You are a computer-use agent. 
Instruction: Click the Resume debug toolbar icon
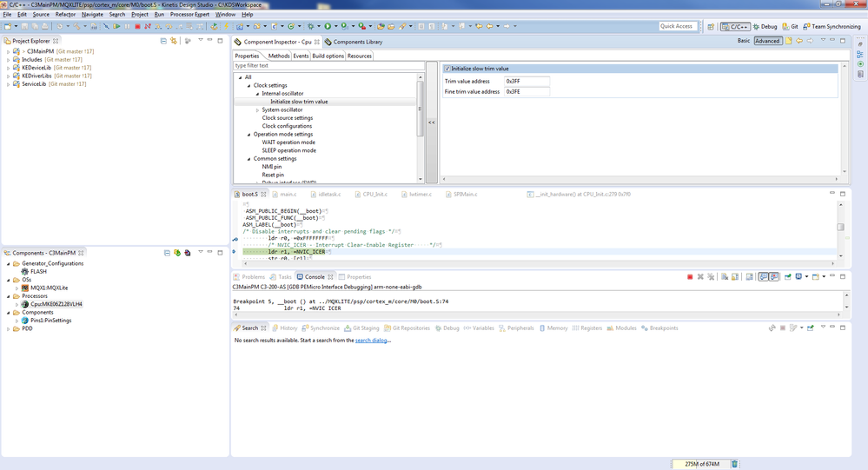click(116, 26)
